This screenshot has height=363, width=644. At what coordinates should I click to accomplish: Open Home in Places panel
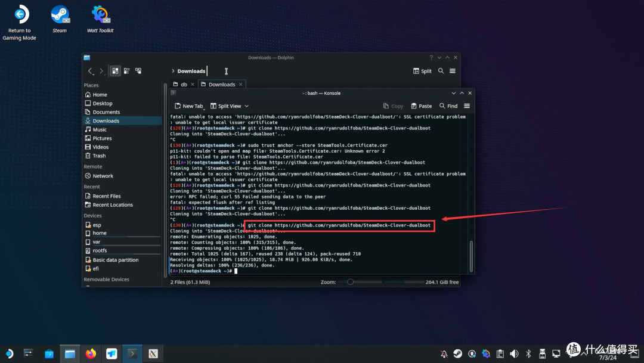100,94
